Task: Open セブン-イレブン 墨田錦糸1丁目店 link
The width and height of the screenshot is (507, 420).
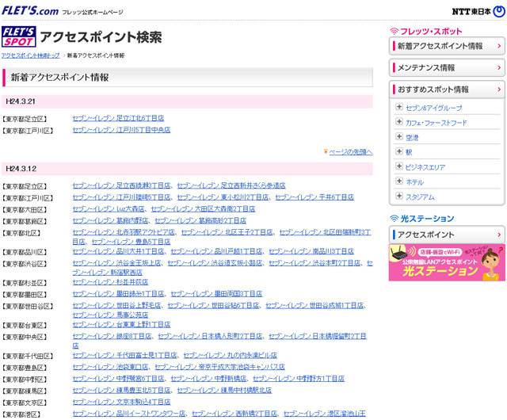Action: [x=118, y=293]
